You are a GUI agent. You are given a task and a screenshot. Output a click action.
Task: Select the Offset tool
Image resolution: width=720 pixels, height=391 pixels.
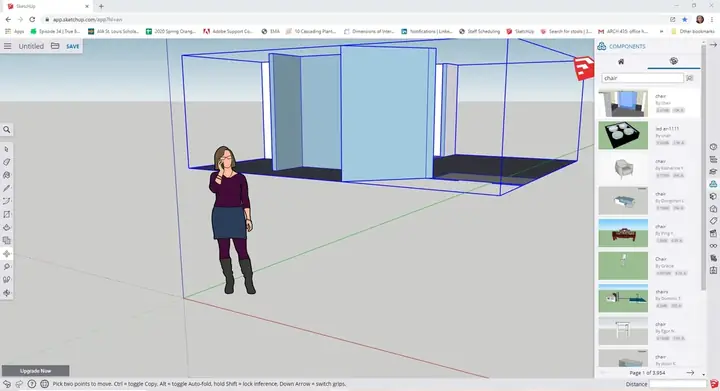coord(7,240)
